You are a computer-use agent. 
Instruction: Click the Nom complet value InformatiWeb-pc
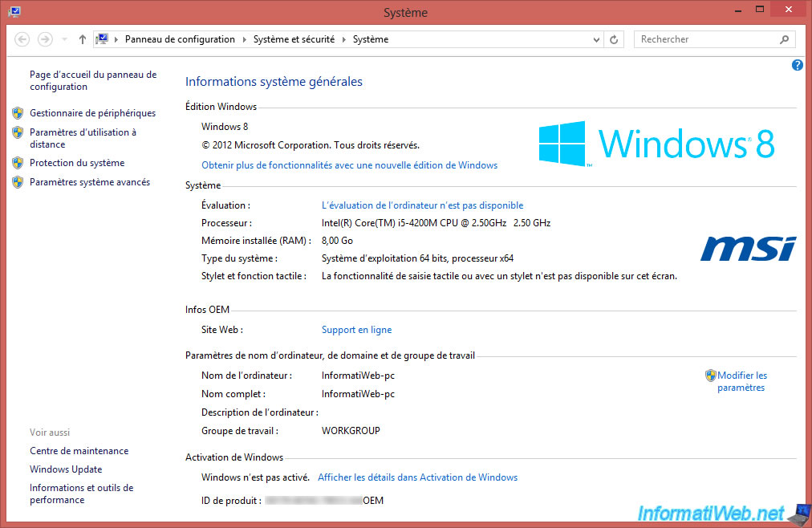358,394
